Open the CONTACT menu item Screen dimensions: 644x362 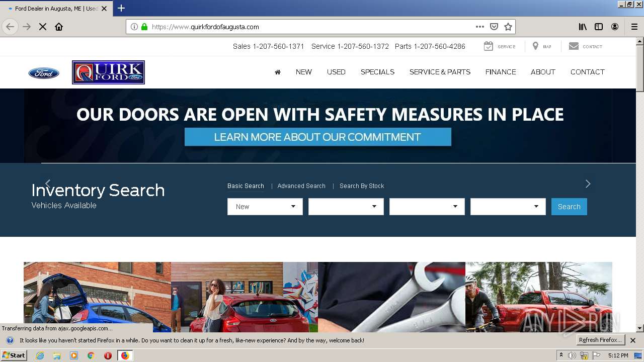click(x=588, y=72)
